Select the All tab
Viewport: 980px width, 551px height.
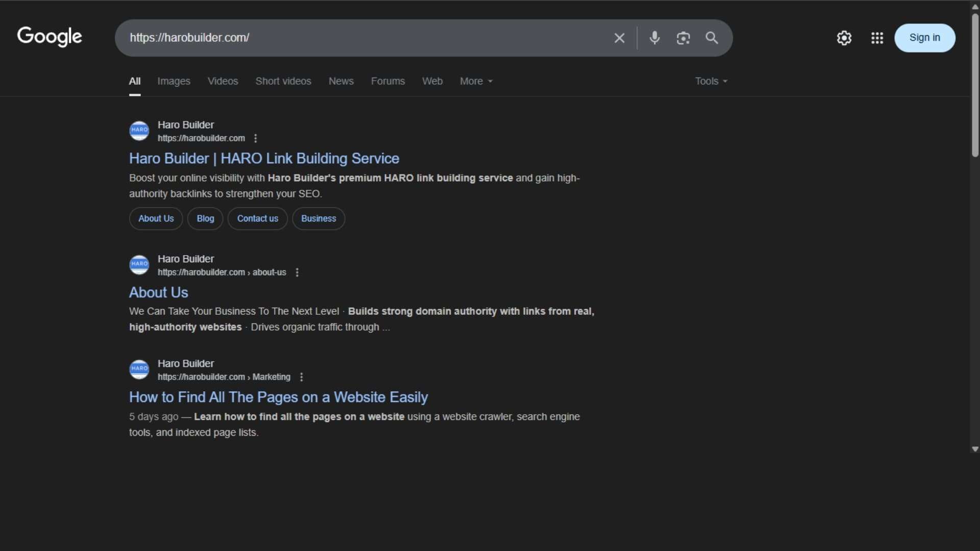pyautogui.click(x=135, y=81)
